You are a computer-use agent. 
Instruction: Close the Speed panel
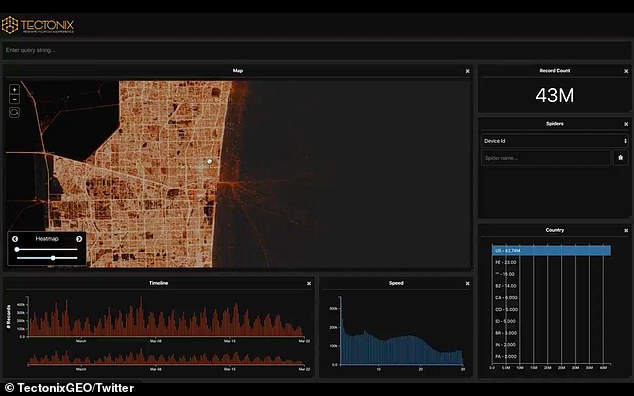[x=467, y=284]
